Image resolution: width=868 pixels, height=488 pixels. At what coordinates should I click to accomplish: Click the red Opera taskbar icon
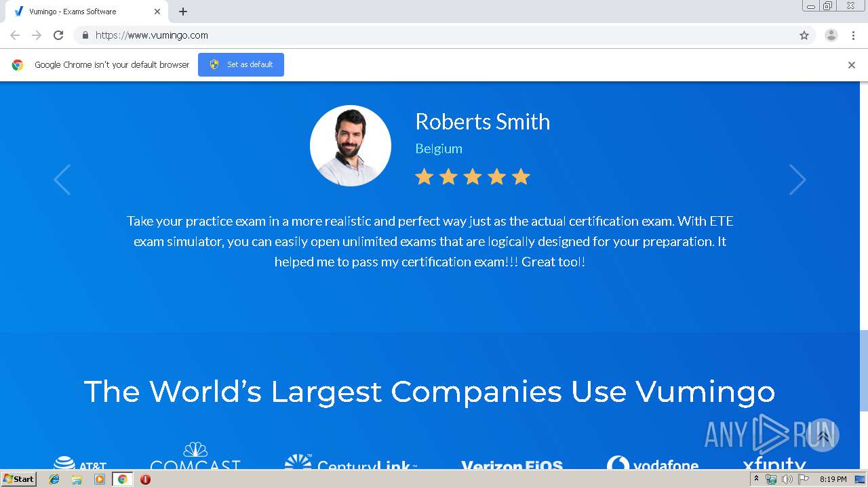(x=145, y=479)
